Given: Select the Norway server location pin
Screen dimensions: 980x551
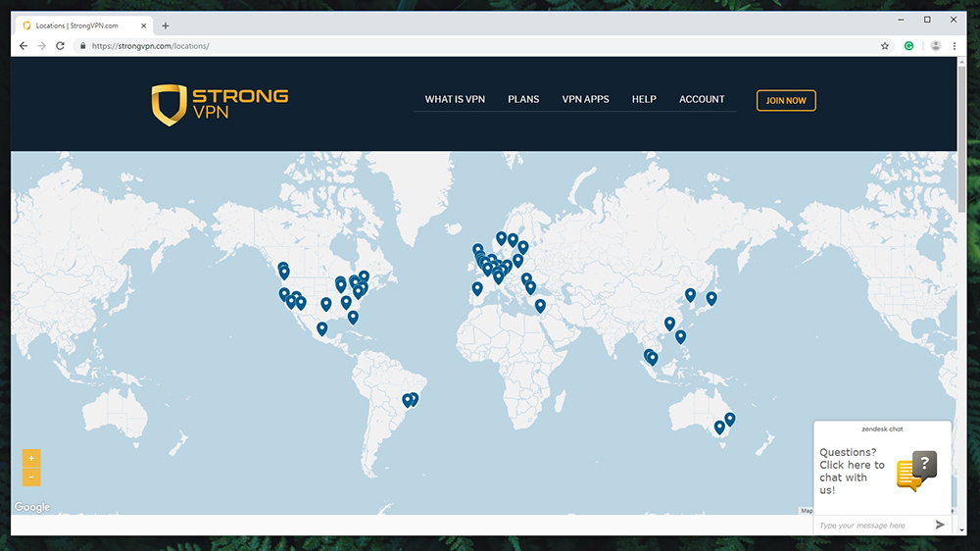Looking at the screenshot, I should click(501, 237).
